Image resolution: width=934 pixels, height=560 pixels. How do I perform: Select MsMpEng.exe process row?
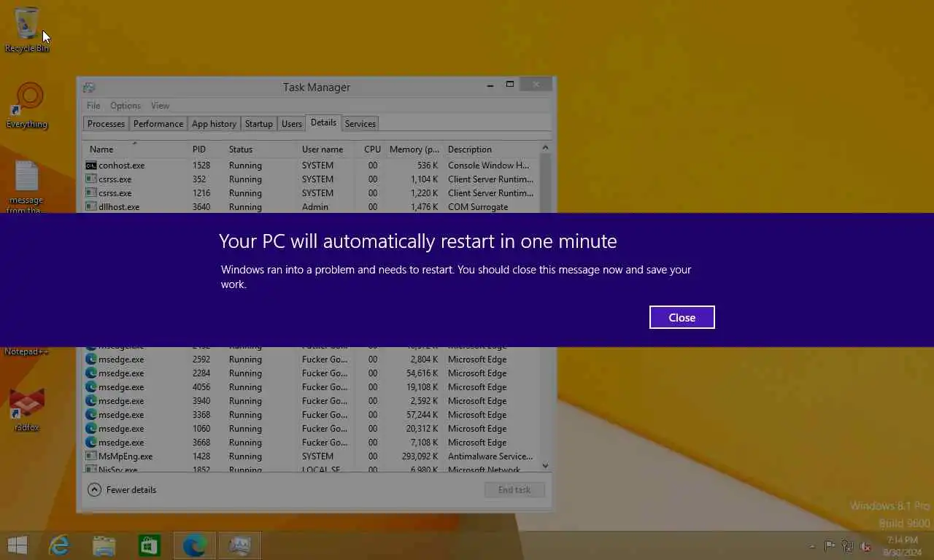click(312, 456)
